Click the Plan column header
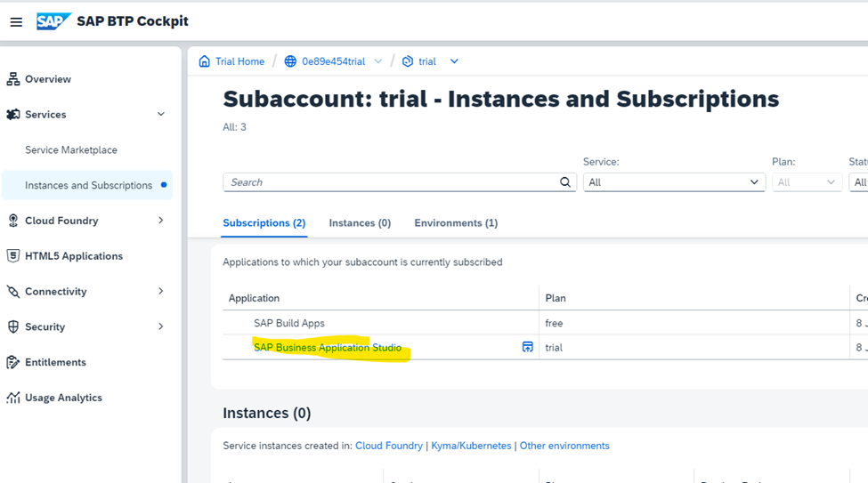This screenshot has width=868, height=483. click(x=556, y=298)
